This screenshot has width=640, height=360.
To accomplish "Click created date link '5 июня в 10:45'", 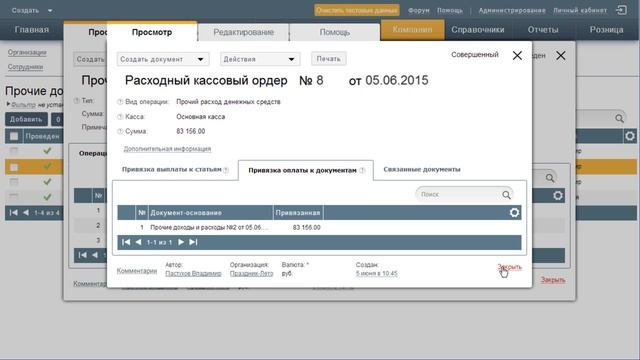I will (376, 273).
